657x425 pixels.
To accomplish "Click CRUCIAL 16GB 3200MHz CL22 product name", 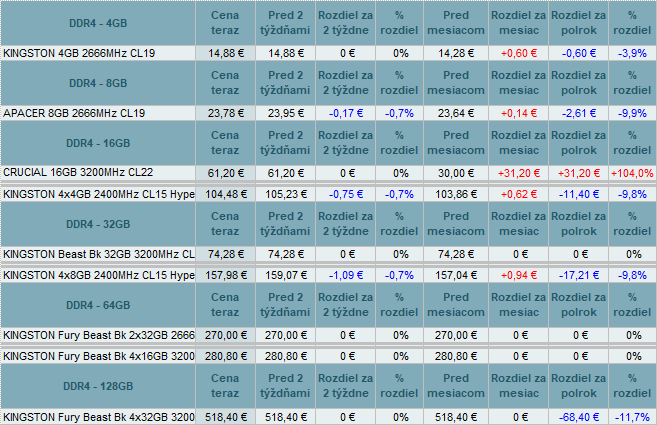I will click(78, 173).
